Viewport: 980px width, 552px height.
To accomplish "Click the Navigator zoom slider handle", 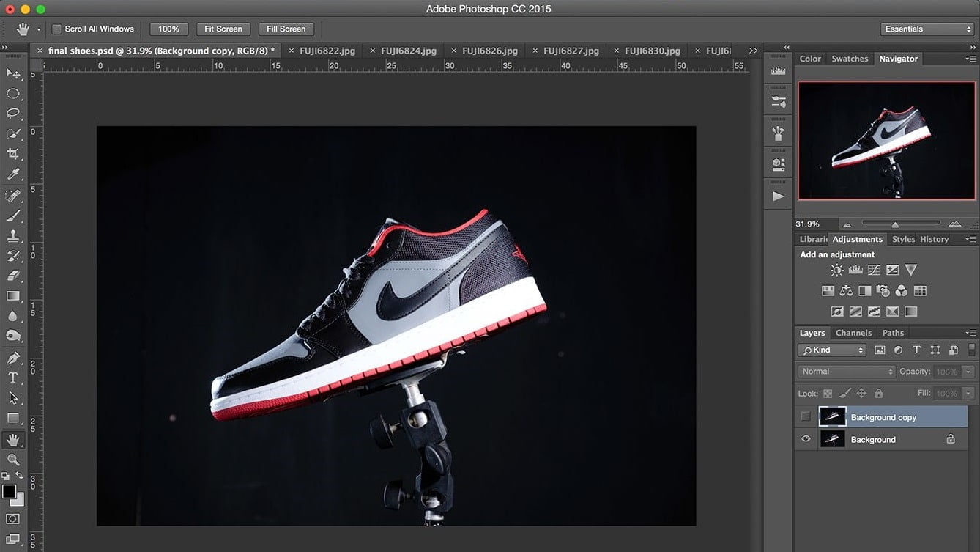I will (895, 224).
